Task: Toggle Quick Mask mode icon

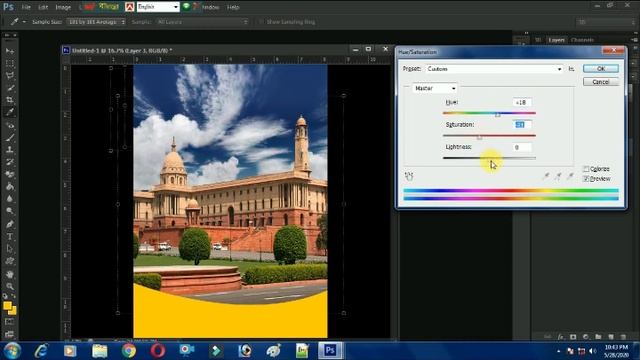Action: 9,322
